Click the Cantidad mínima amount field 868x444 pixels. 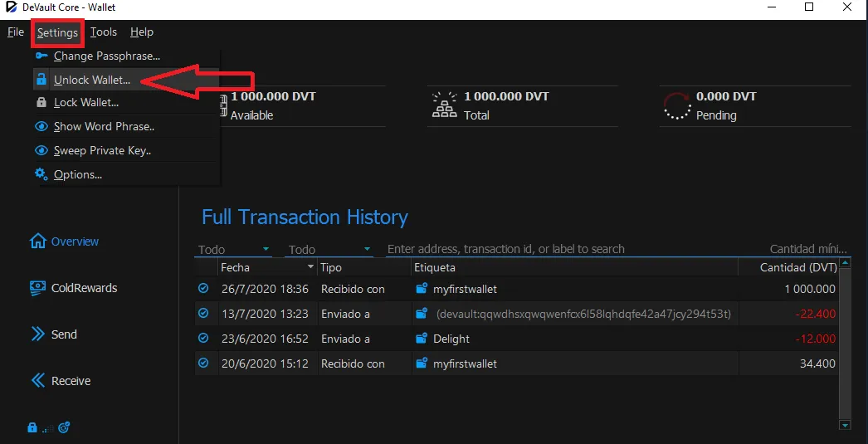click(x=807, y=249)
